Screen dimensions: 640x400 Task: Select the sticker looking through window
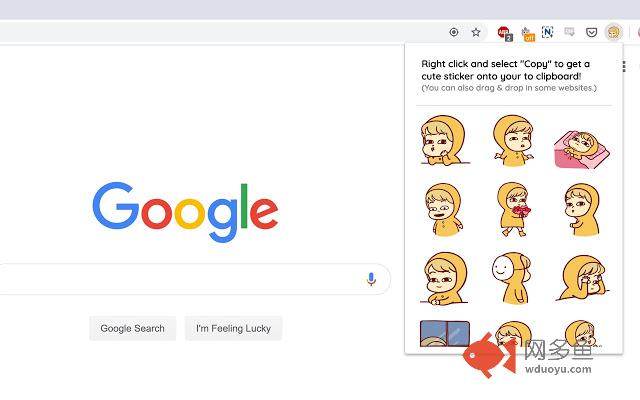click(x=444, y=333)
